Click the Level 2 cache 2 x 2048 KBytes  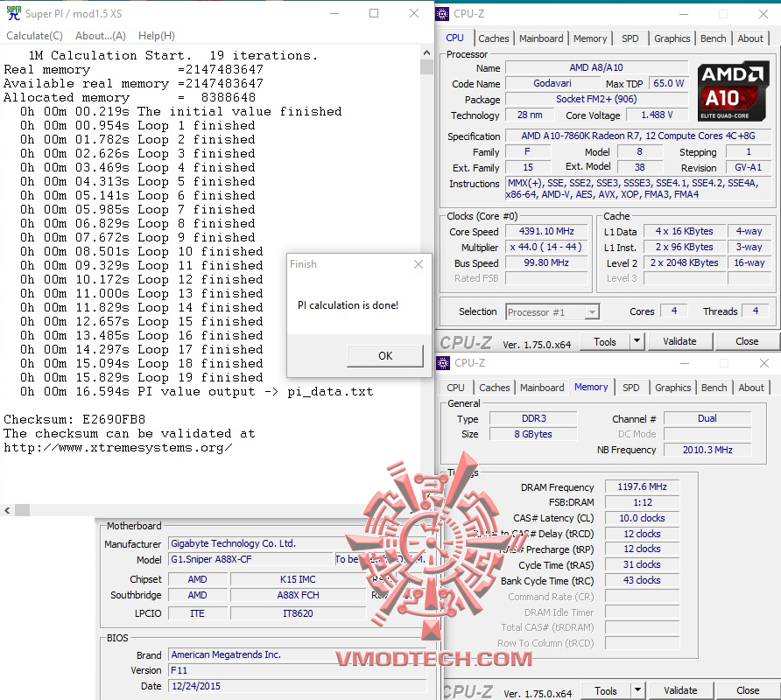[684, 262]
